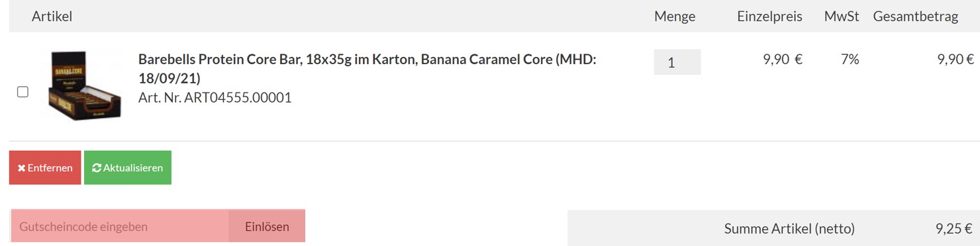Focus the Menge quantity field showing 1
980x246 pixels.
[677, 62]
